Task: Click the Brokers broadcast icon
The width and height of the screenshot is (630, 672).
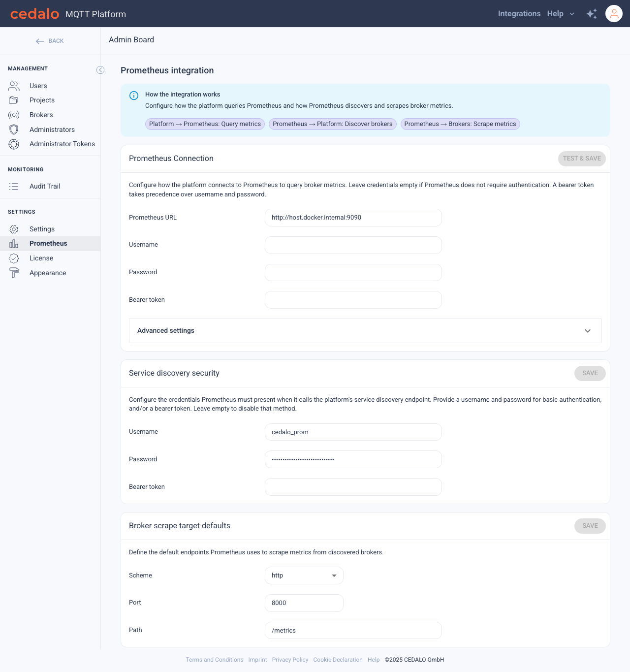Action: 14,115
